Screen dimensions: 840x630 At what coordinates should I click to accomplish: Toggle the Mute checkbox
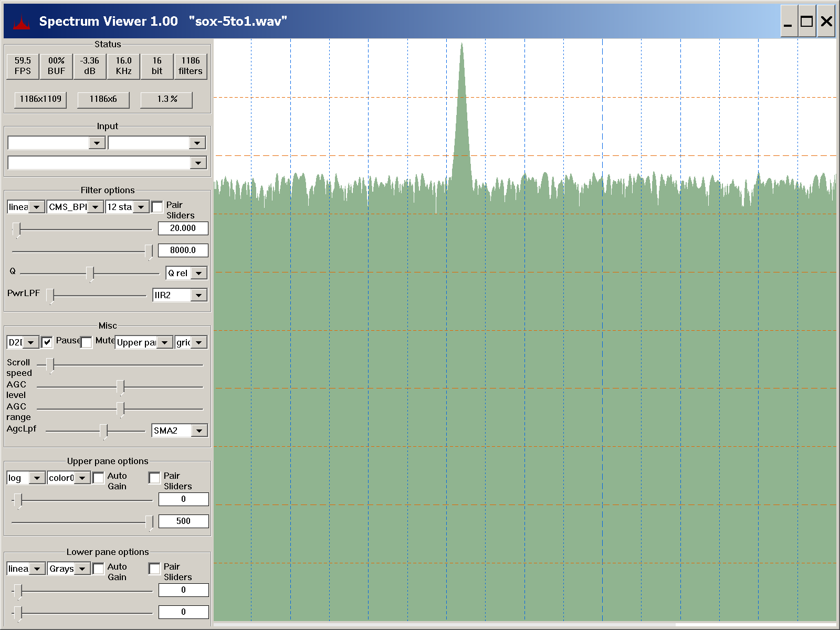[87, 342]
